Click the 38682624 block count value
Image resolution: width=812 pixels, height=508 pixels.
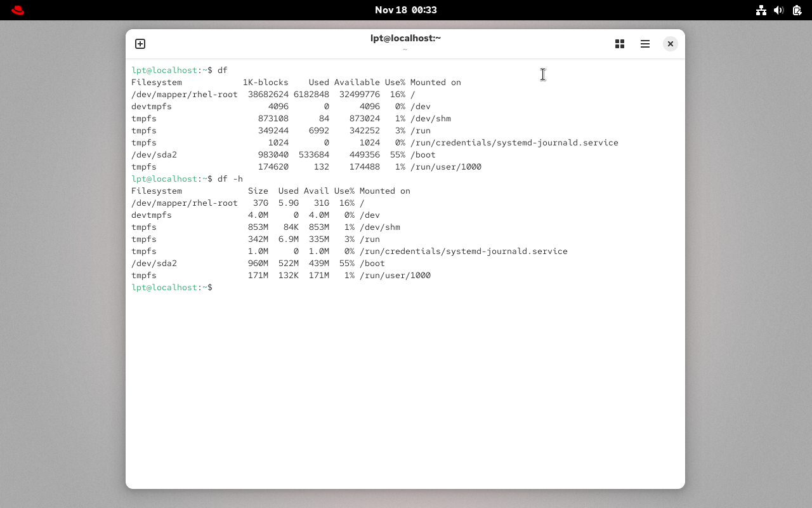point(268,95)
